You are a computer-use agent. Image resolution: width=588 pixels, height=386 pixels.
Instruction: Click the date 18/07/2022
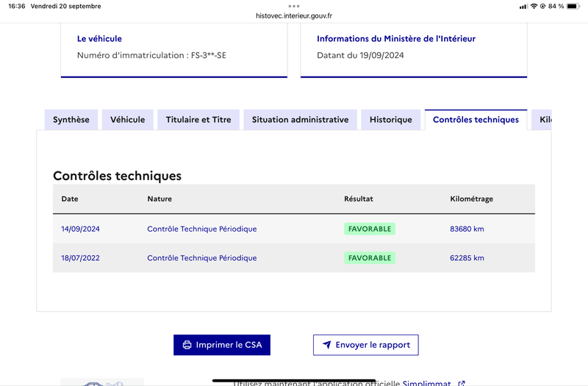(80, 258)
